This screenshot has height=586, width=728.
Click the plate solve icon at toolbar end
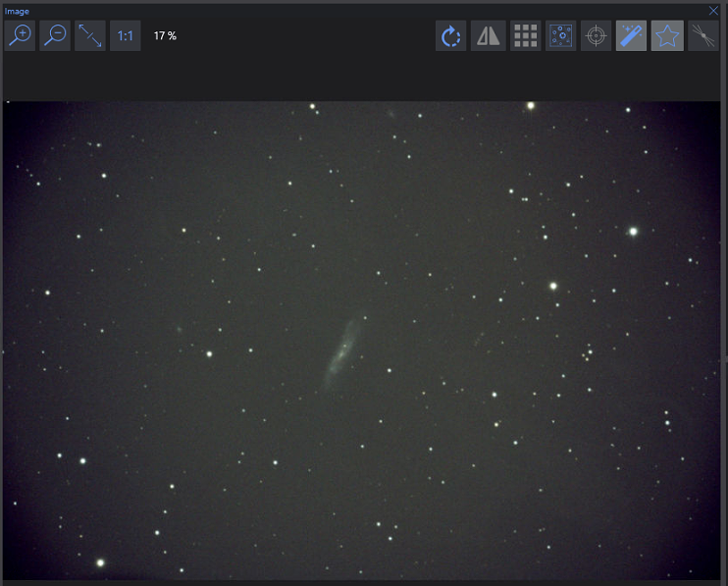click(x=703, y=35)
